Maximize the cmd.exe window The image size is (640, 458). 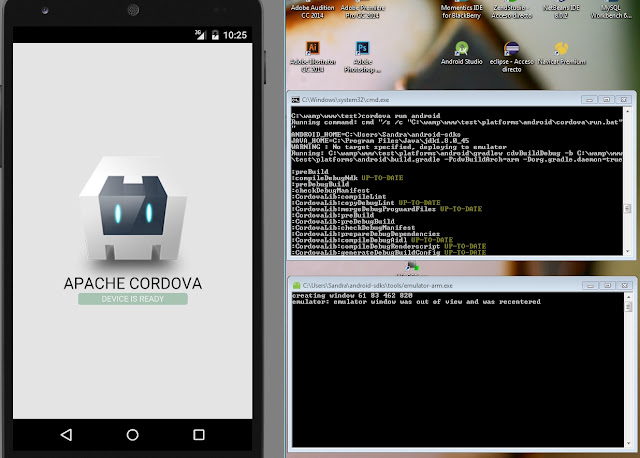607,100
